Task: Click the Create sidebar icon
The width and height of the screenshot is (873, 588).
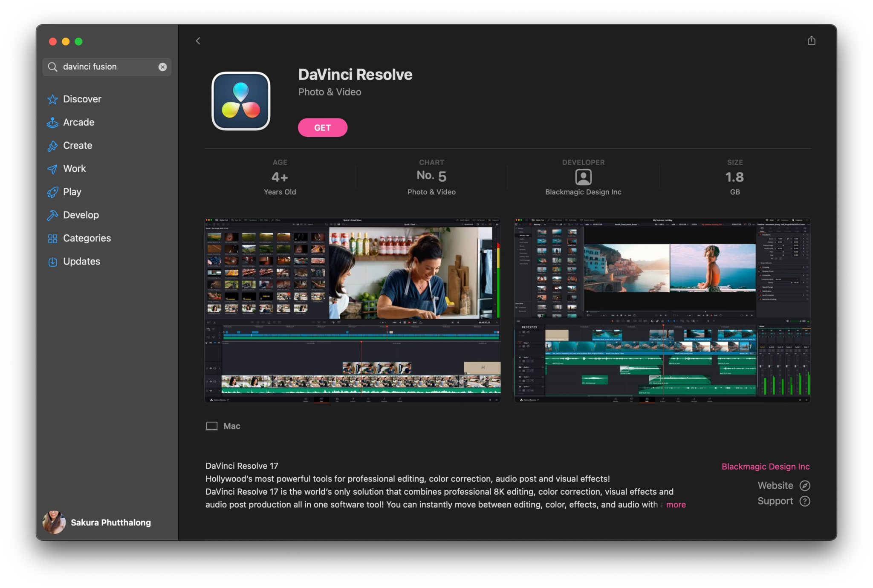Action: pos(52,145)
